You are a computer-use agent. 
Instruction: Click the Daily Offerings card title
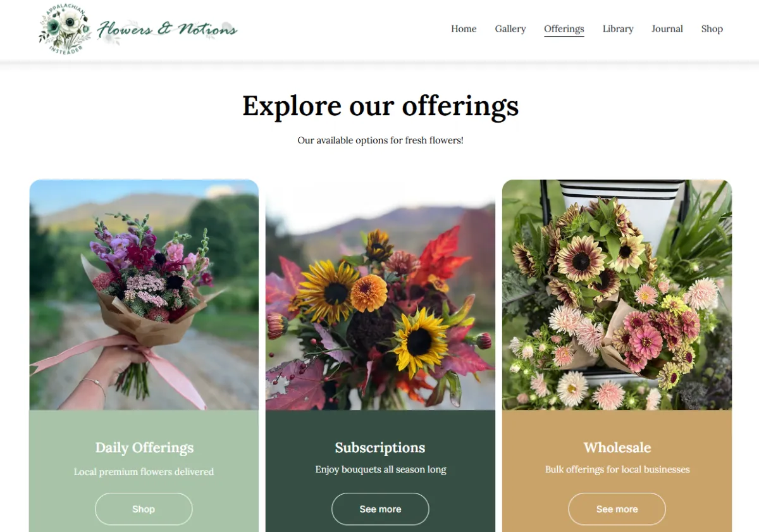144,448
